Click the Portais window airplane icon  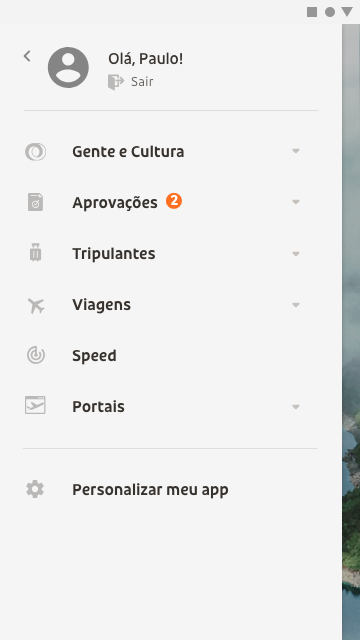[35, 405]
